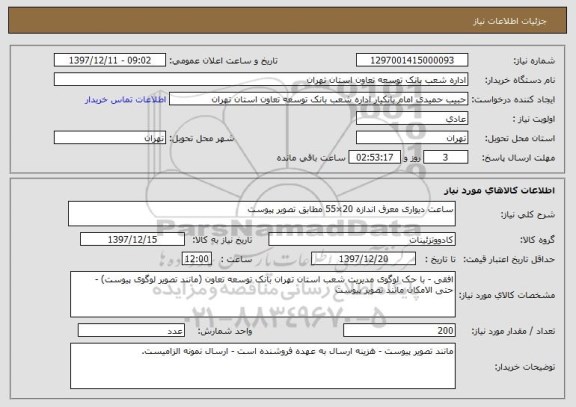Screen dimensions: 576x407
Task: Click the تعداد / مقدار مورد نیاز label
Action: click(x=513, y=331)
